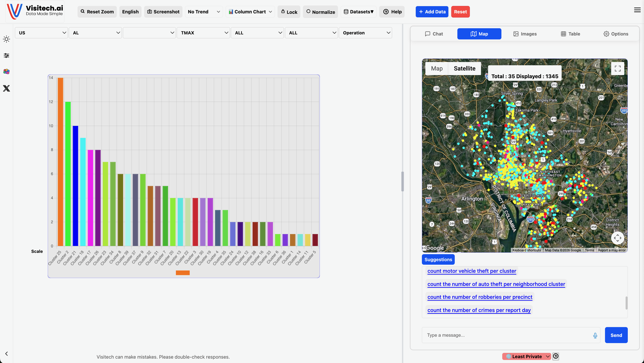644x363 pixels.
Task: Open the hamburger menu icon
Action: 637,10
